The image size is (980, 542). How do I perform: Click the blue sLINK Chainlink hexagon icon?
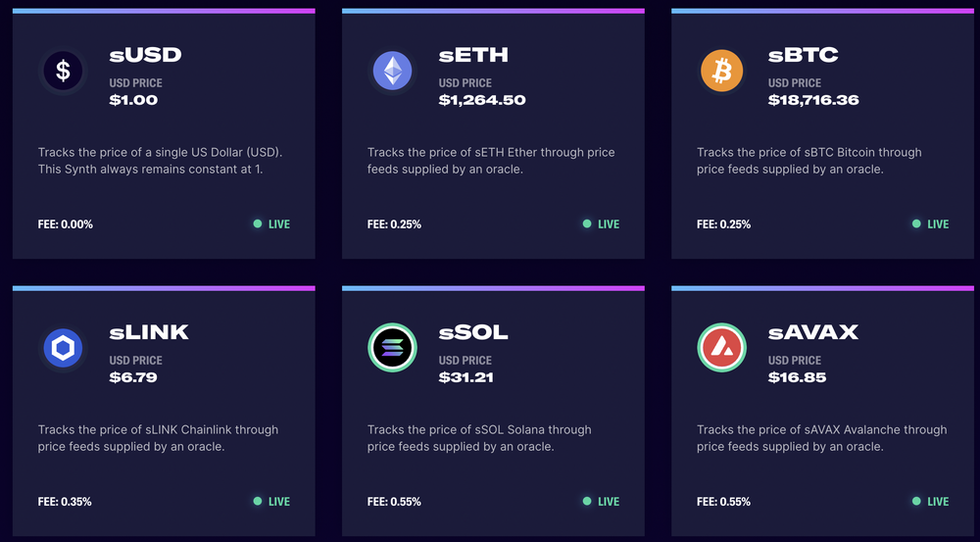[63, 348]
